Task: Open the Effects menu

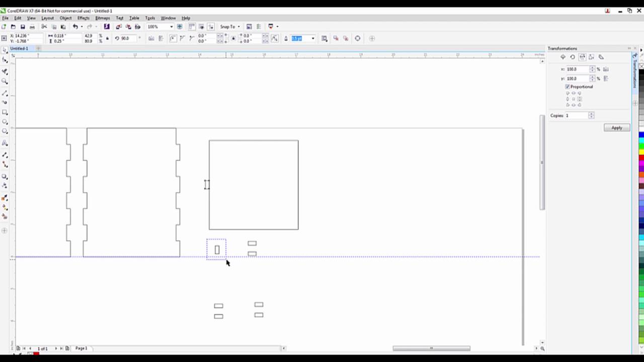Action: point(84,18)
